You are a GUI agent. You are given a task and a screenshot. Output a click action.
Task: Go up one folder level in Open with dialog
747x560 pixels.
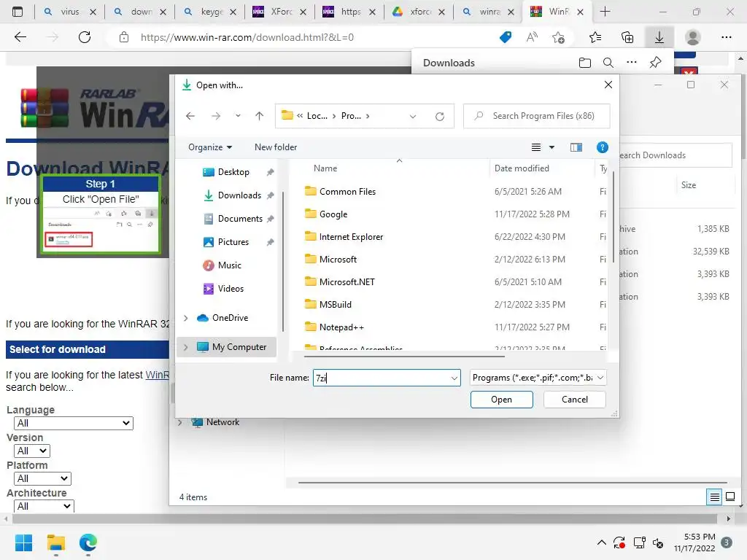[259, 116]
